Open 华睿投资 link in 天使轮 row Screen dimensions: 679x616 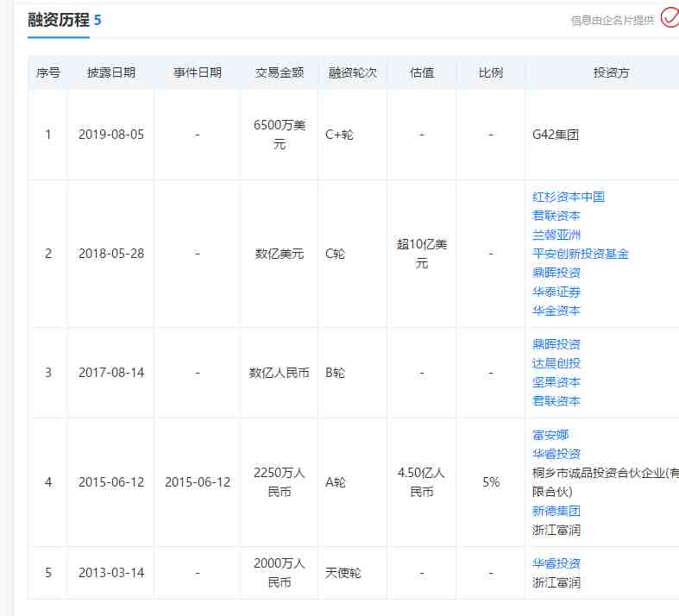point(556,563)
